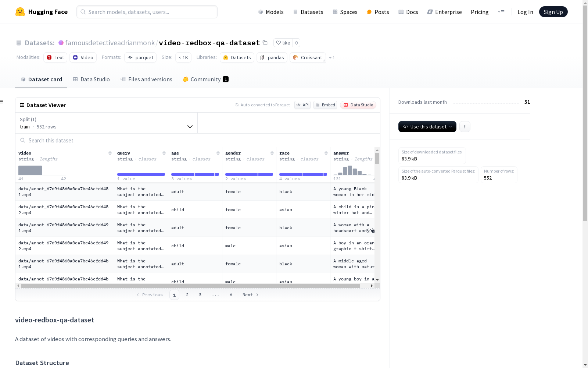The width and height of the screenshot is (588, 368).
Task: Click the Croissant library tag
Action: [308, 57]
